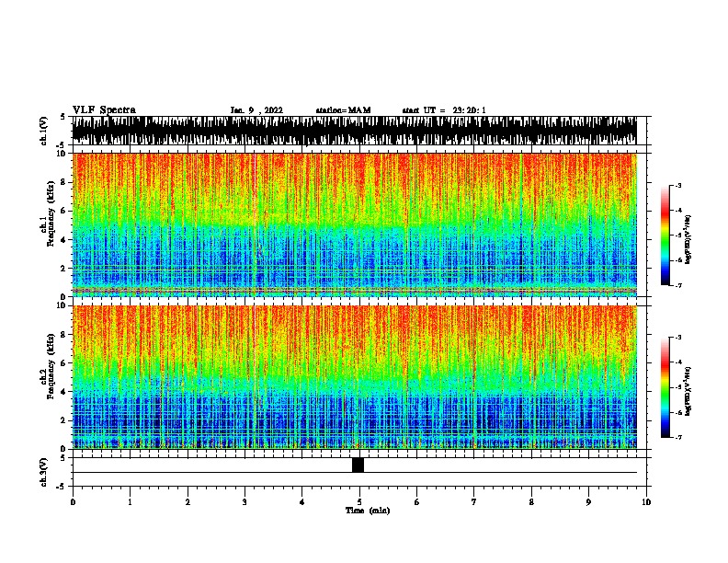
Task: Click the "9" tick on the time axis
Action: tap(588, 502)
